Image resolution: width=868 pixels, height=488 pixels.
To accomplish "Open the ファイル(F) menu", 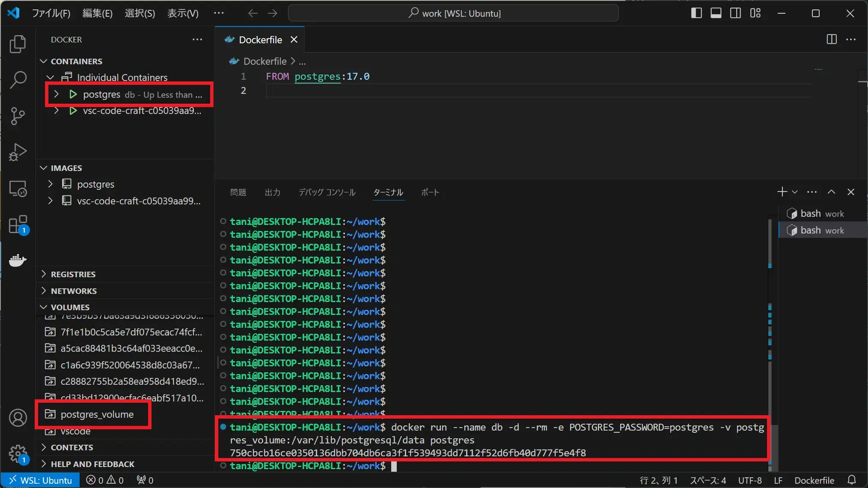I will click(x=51, y=13).
